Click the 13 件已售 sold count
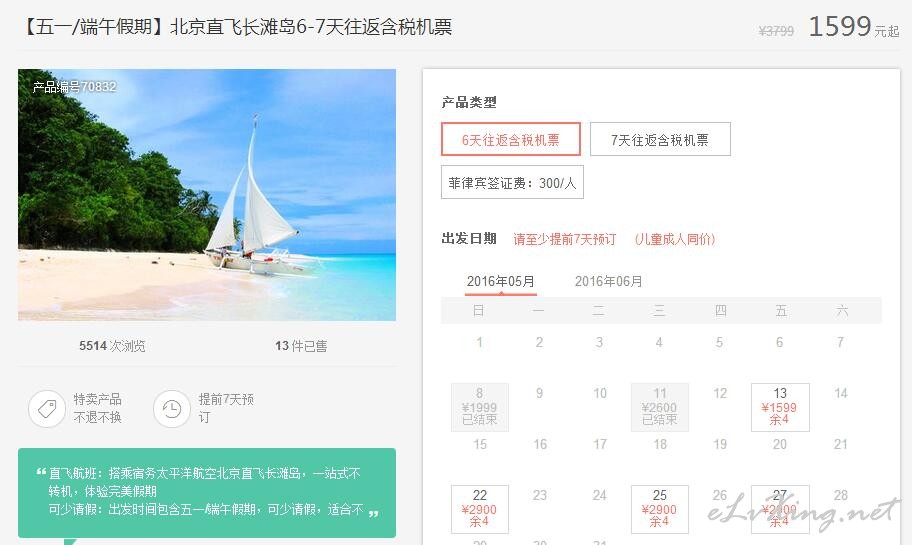912x545 pixels. (x=301, y=346)
